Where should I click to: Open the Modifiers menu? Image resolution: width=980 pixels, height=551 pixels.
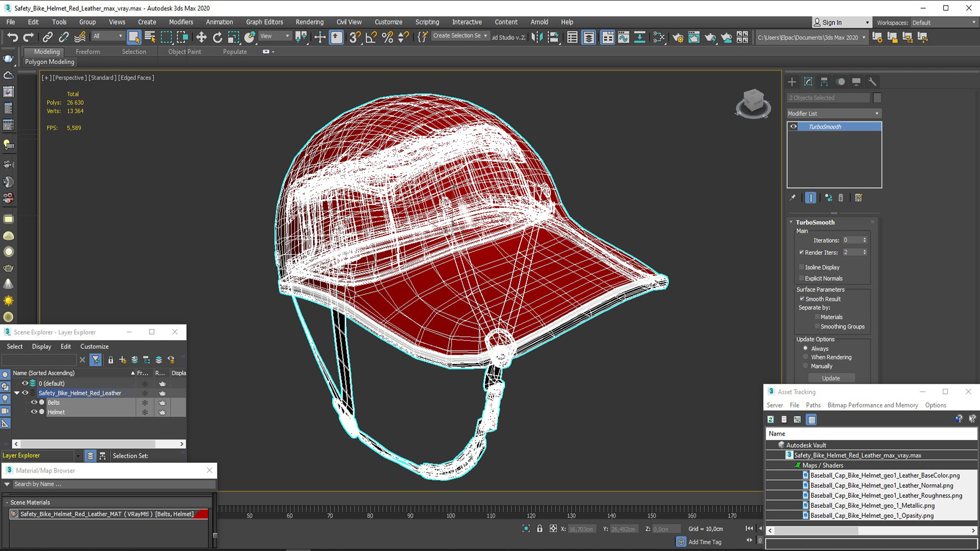181,22
